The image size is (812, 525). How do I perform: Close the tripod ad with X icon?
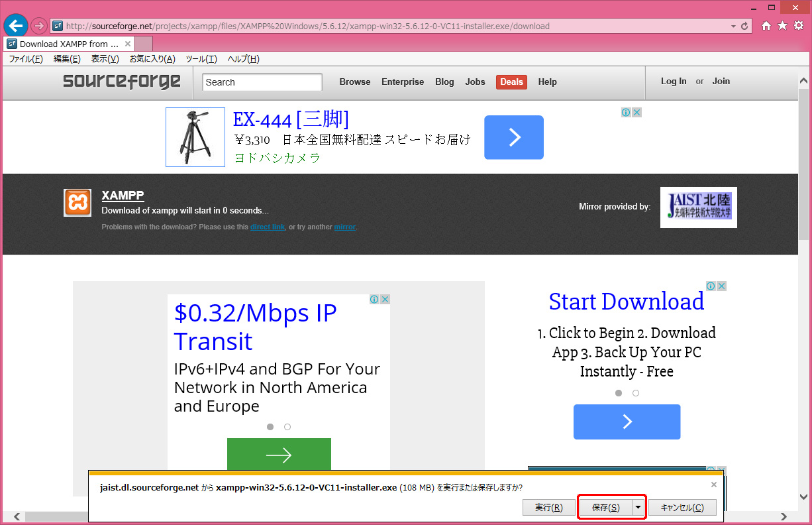[x=636, y=113]
